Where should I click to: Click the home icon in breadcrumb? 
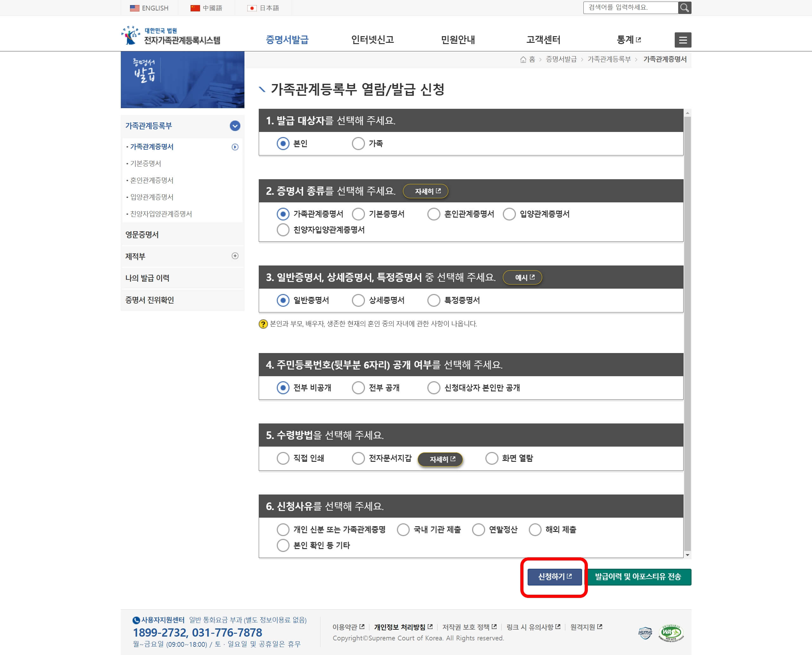[523, 60]
